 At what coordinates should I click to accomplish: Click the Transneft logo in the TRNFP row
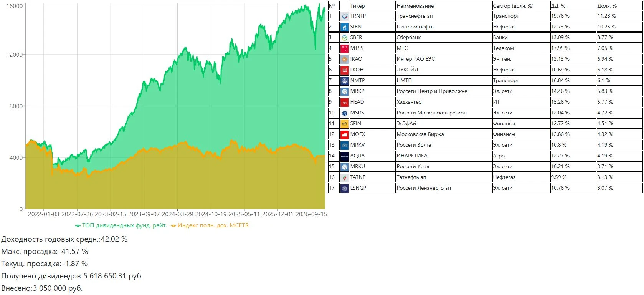(x=344, y=16)
